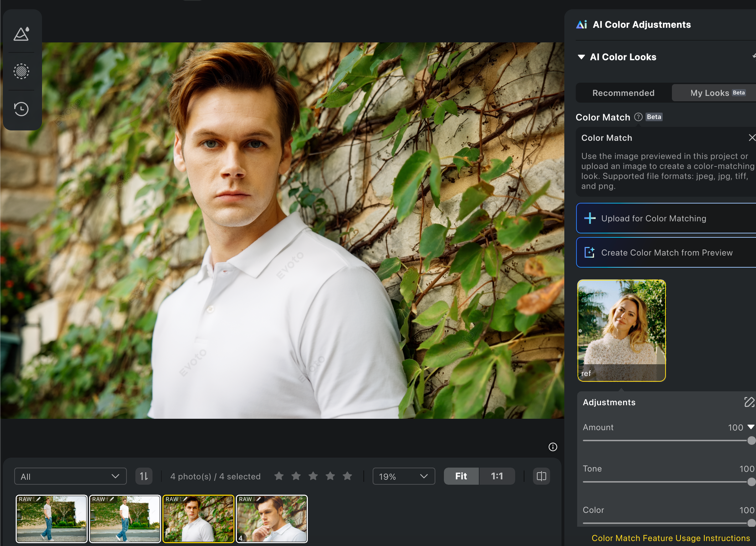Viewport: 756px width, 546px height.
Task: Set rating to two stars
Action: pyautogui.click(x=296, y=476)
